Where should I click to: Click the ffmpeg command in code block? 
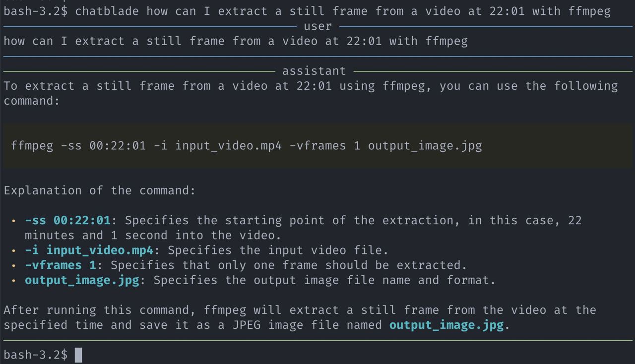[247, 146]
